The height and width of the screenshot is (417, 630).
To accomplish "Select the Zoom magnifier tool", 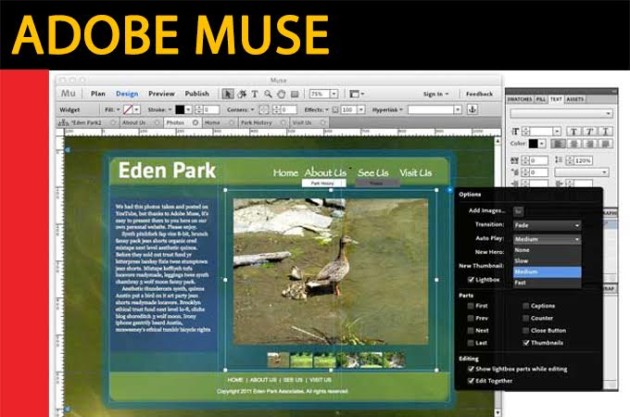I will pos(268,94).
